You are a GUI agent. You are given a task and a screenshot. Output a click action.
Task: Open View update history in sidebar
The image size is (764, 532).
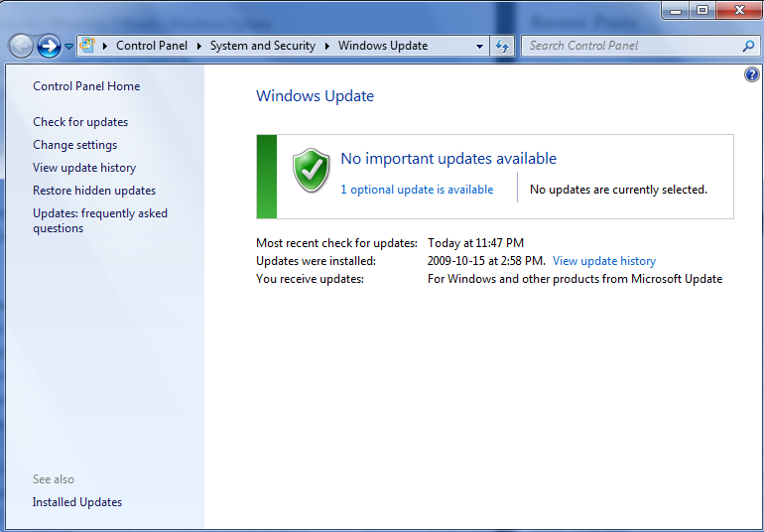84,168
